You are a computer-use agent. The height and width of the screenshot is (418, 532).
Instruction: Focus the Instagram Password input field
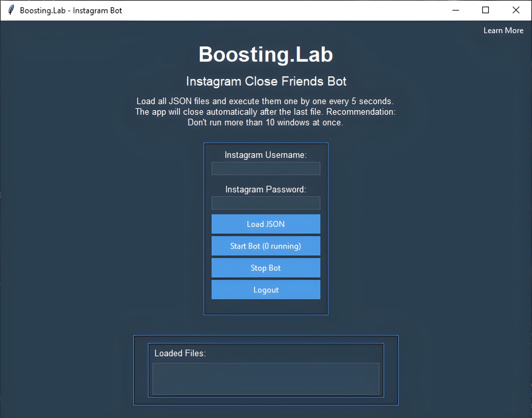click(x=266, y=203)
